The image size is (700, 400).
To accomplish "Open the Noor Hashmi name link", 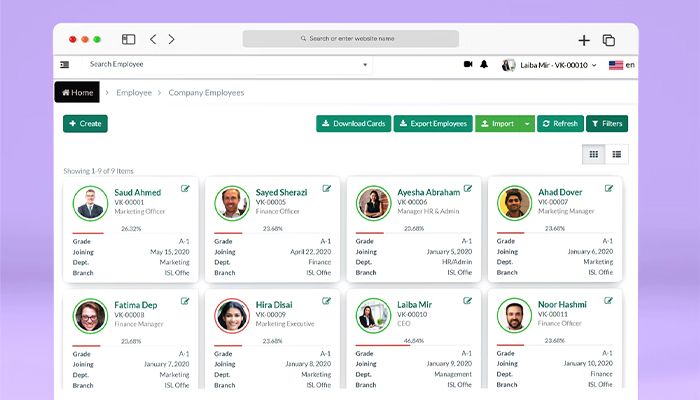I will (x=562, y=304).
